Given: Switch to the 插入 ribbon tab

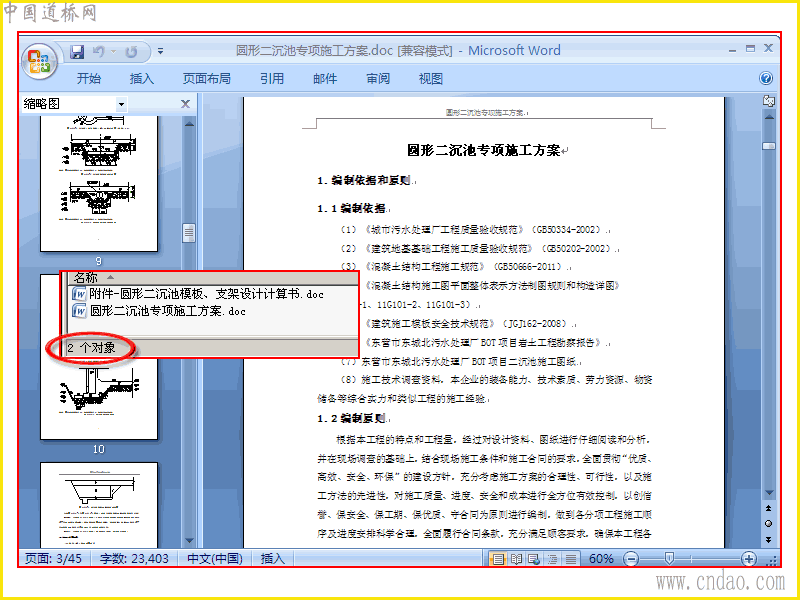Looking at the screenshot, I should (x=141, y=79).
